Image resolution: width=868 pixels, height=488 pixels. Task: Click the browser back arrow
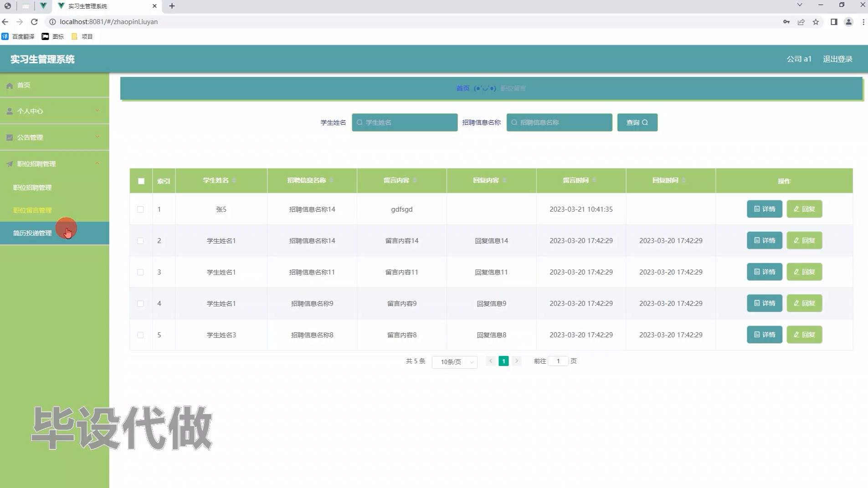click(x=5, y=22)
